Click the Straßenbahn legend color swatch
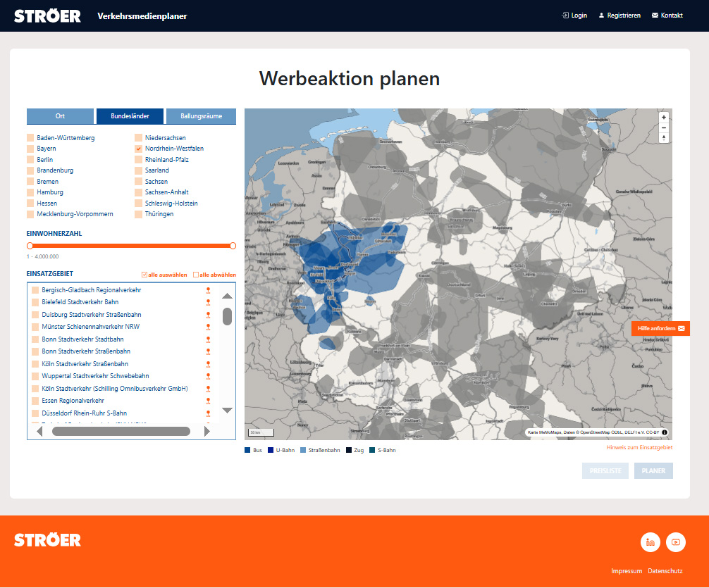709x588 pixels. tap(303, 450)
